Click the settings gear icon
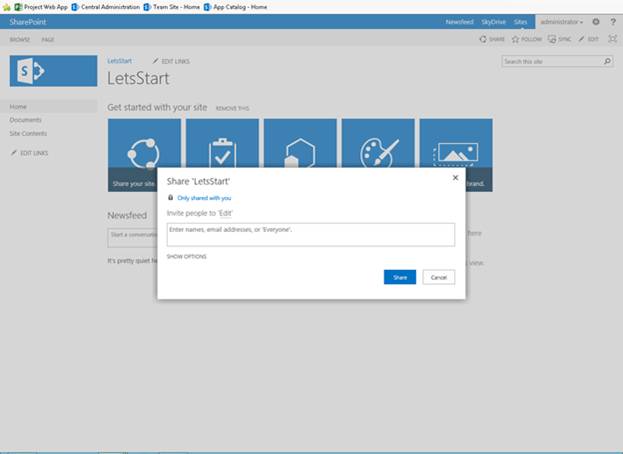This screenshot has width=623, height=454. pyautogui.click(x=596, y=22)
